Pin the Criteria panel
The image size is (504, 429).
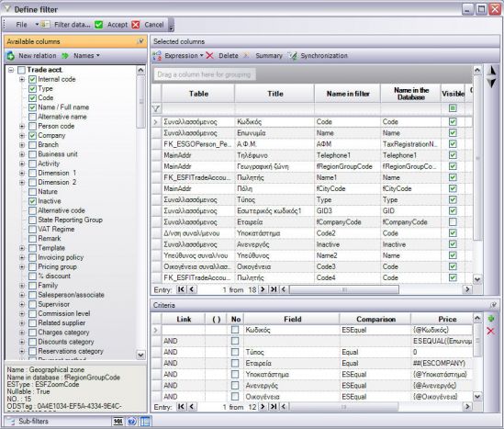(494, 305)
